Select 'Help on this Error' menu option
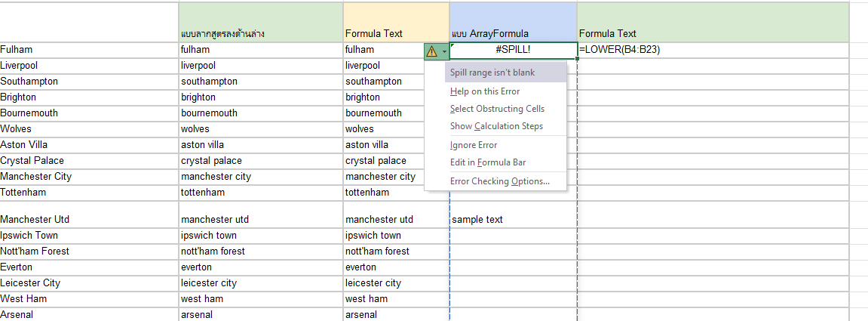The height and width of the screenshot is (321, 868). click(485, 91)
